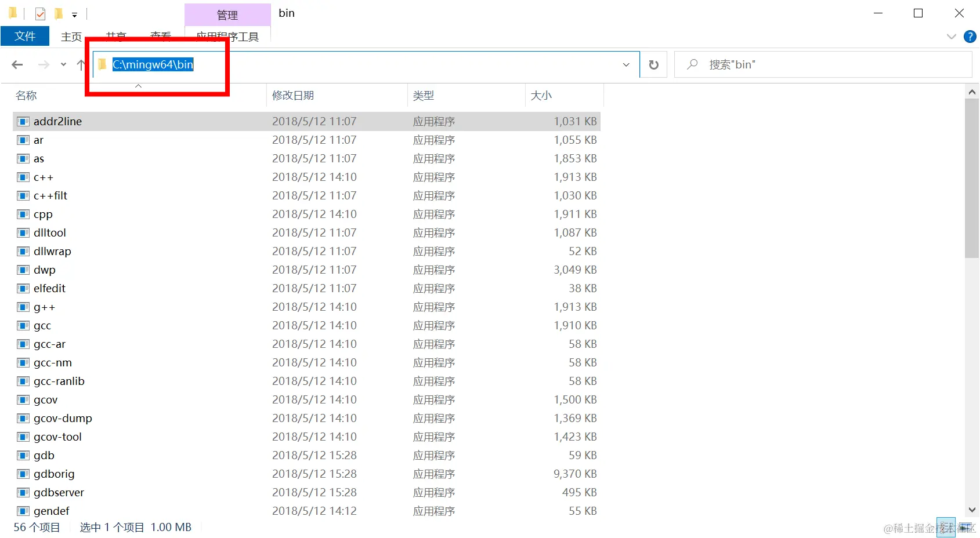Open the quick access toolbar customization dropdown
This screenshot has width=980, height=538.
[74, 14]
